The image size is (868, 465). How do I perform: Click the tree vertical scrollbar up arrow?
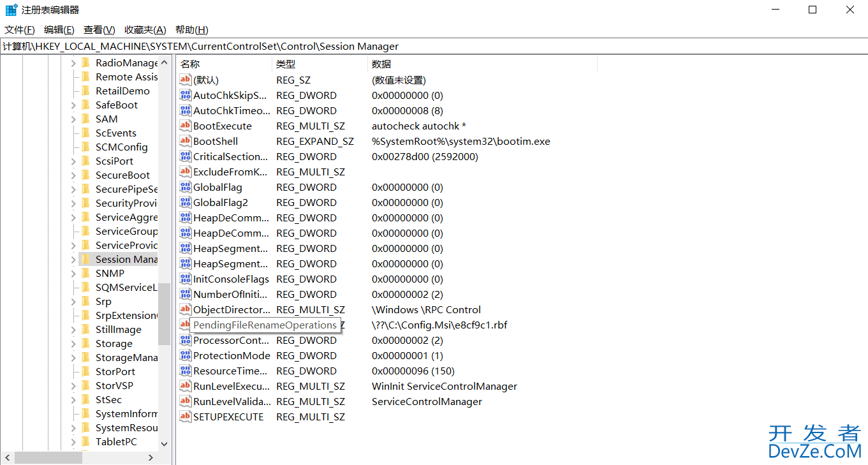click(x=164, y=63)
